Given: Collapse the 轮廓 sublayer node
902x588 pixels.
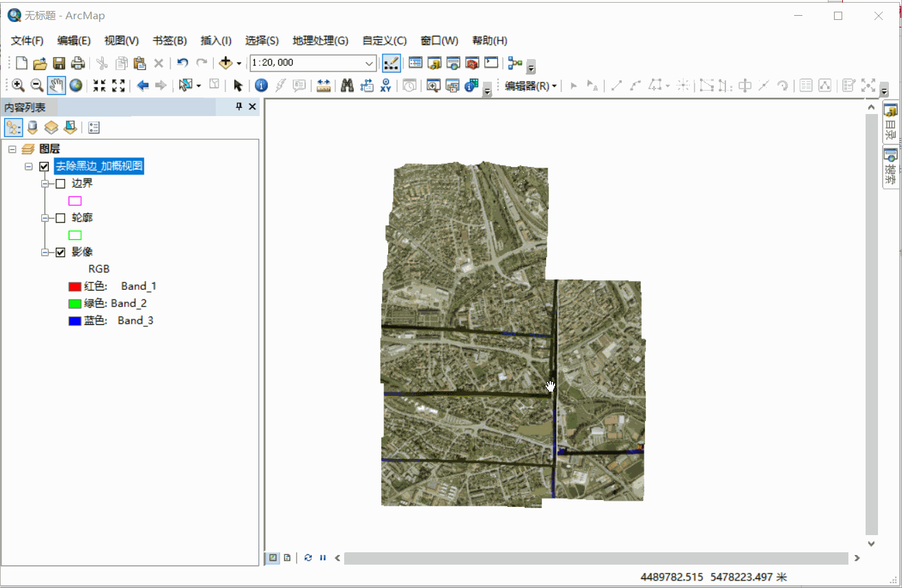Looking at the screenshot, I should click(x=45, y=218).
